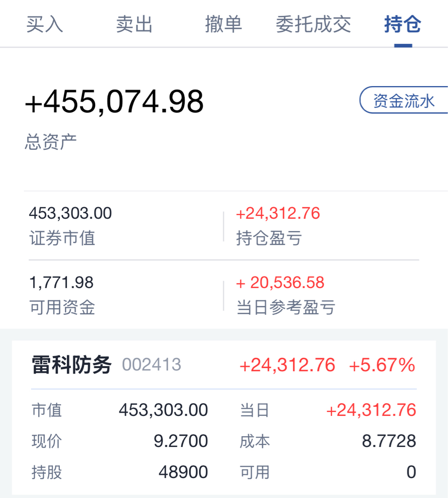448x498 pixels.
Task: Switch to the 买入 tab
Action: 45,24
